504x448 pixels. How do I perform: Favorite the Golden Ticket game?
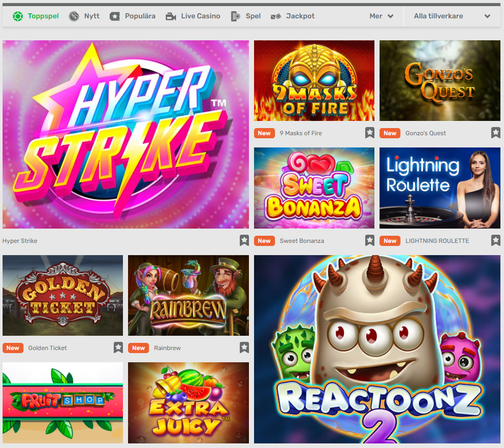pos(118,347)
